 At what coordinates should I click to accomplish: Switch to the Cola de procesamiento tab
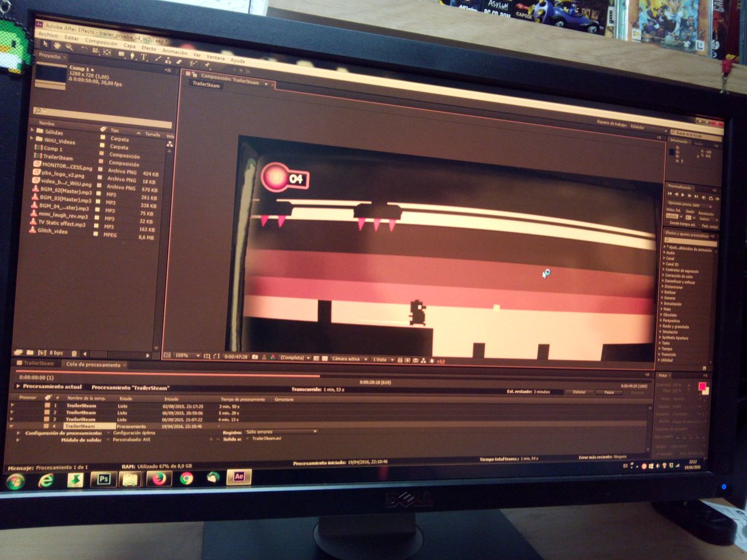[92, 365]
